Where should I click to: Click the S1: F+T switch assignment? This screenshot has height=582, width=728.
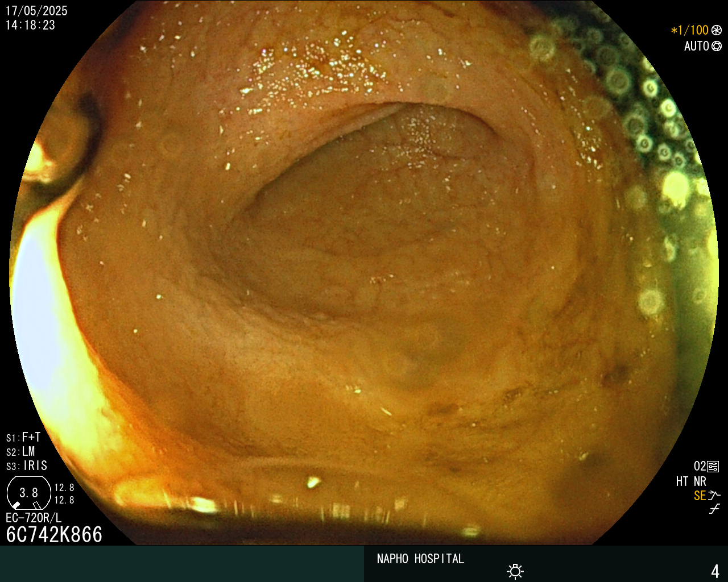point(23,438)
